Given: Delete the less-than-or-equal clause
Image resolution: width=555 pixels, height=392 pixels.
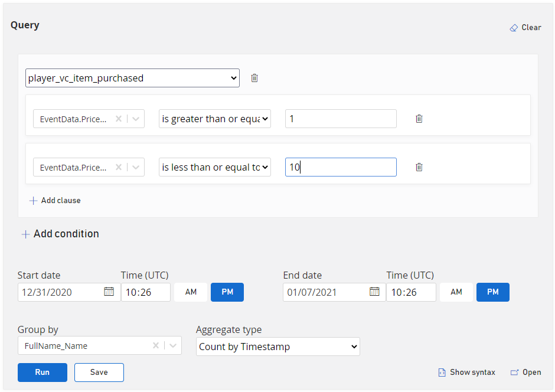Looking at the screenshot, I should 419,167.
